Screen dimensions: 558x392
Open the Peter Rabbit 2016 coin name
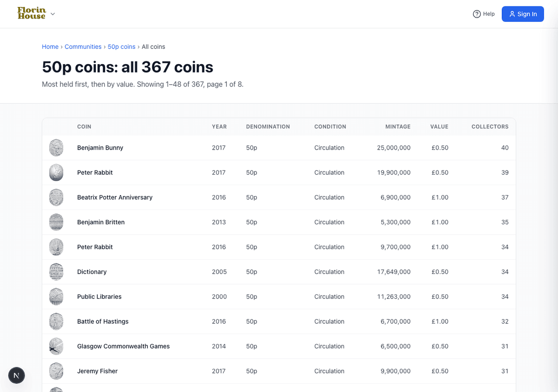pos(95,247)
